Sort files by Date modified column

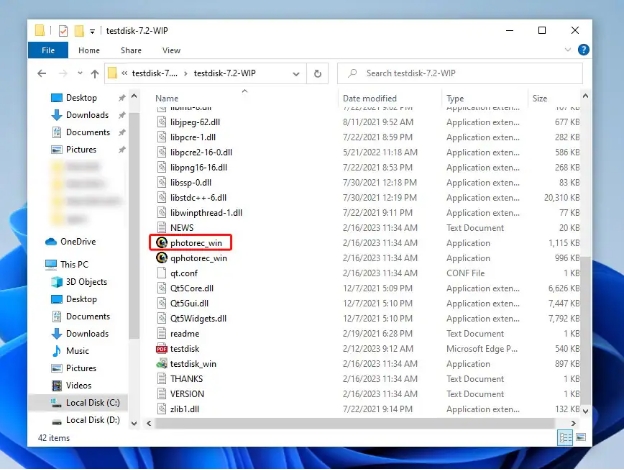pyautogui.click(x=370, y=99)
